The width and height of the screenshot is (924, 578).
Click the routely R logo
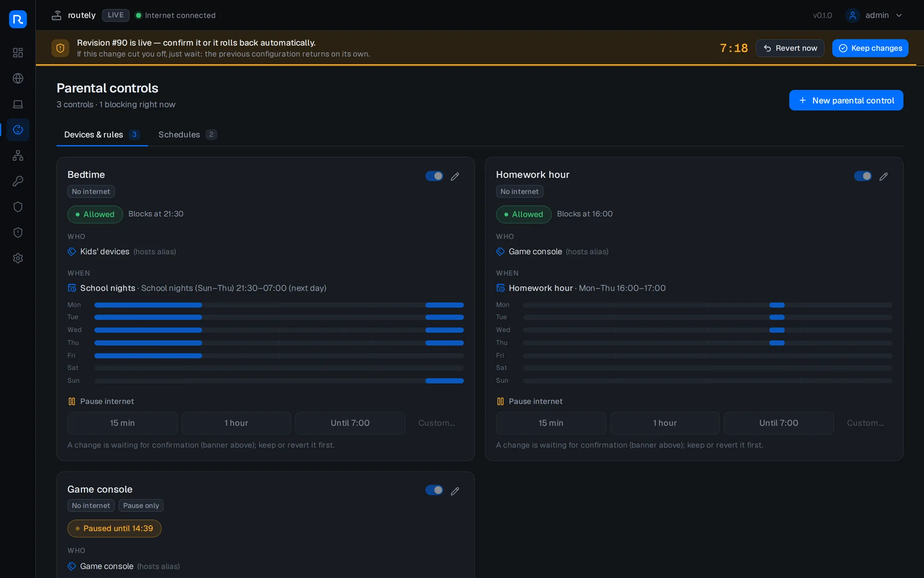click(18, 19)
